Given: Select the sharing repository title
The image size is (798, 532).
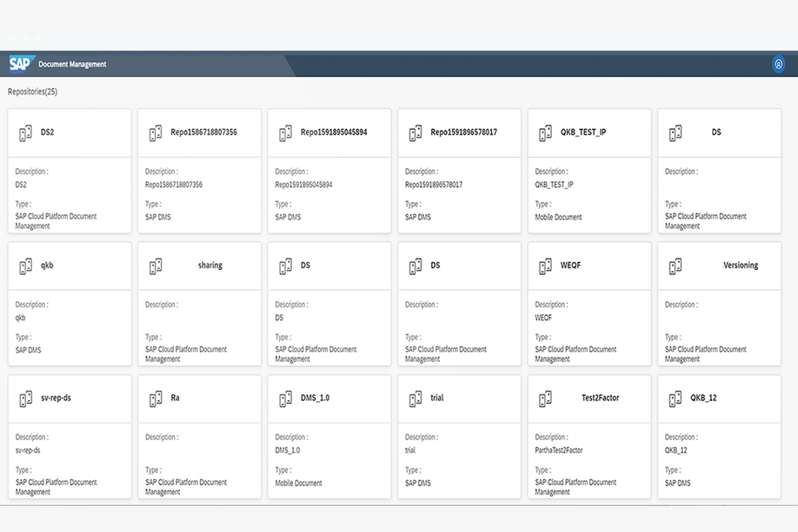Looking at the screenshot, I should [x=210, y=265].
